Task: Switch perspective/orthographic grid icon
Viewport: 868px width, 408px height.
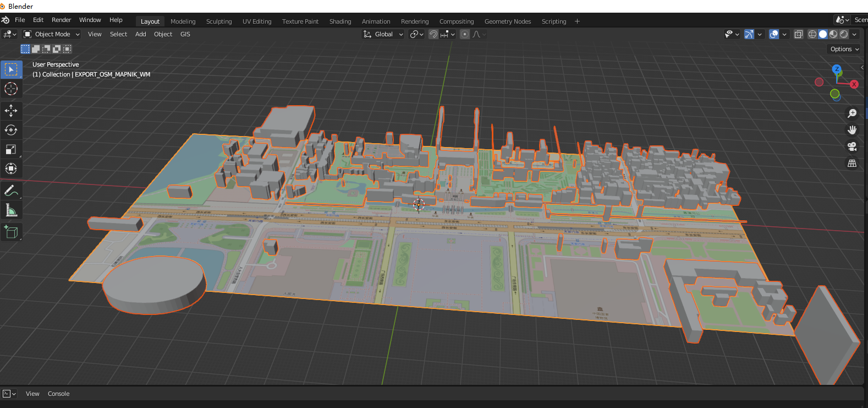Action: 852,163
